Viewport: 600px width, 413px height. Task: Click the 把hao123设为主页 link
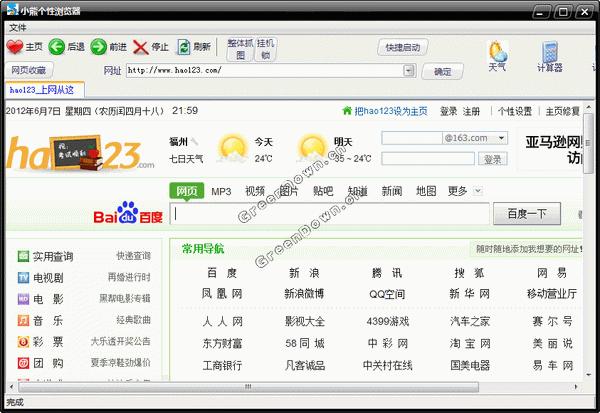(391, 111)
